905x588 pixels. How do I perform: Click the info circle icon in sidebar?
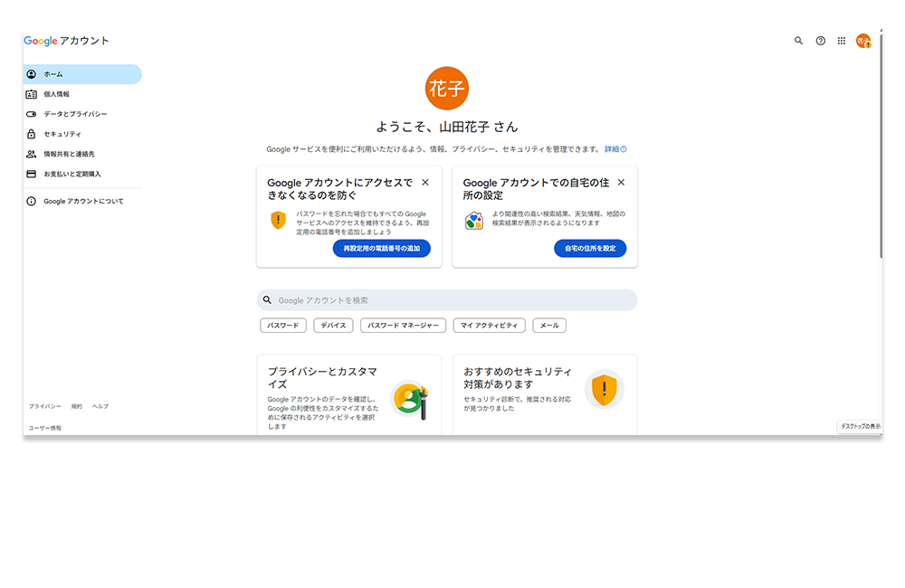(31, 202)
